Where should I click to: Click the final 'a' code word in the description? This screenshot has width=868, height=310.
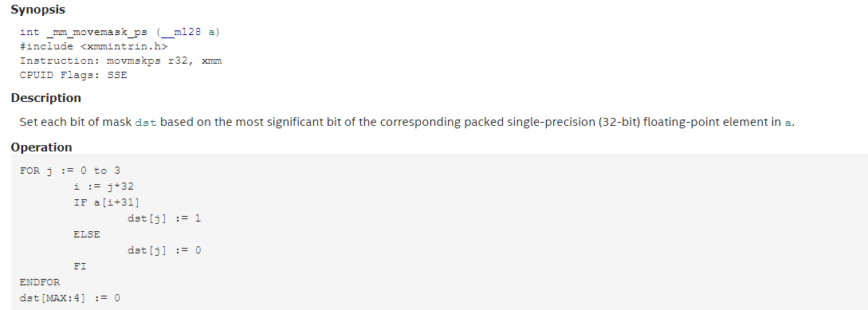pos(788,123)
